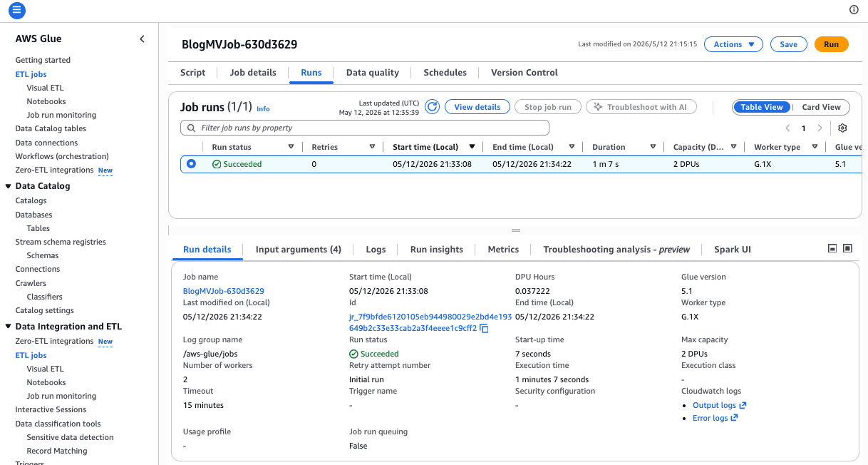Open Sensitive data detection in sidebar
The height and width of the screenshot is (465, 868).
(70, 437)
